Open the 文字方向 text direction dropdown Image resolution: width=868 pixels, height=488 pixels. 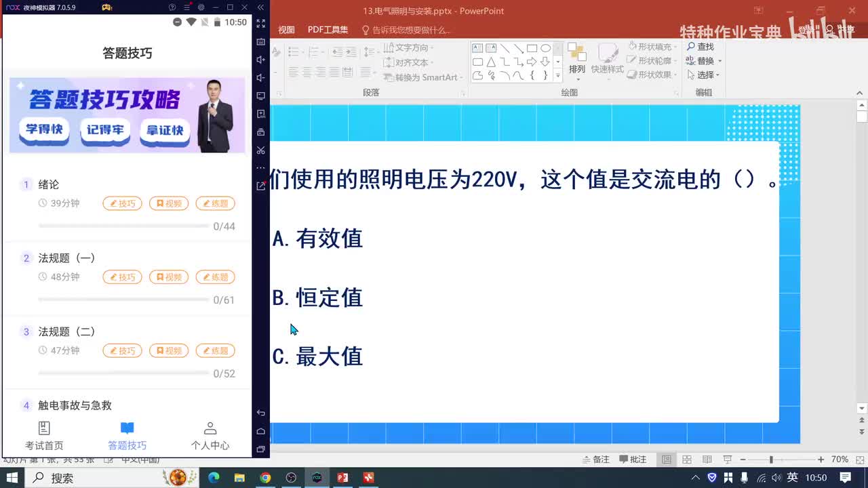[409, 48]
